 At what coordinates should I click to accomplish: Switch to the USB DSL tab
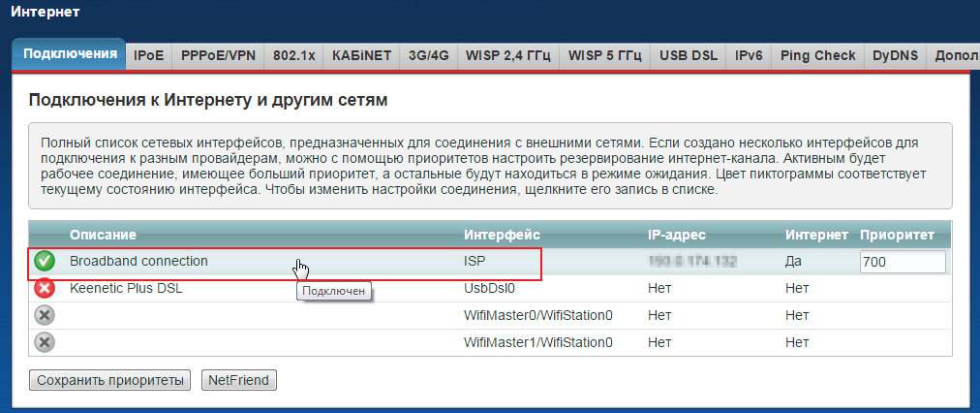[689, 55]
